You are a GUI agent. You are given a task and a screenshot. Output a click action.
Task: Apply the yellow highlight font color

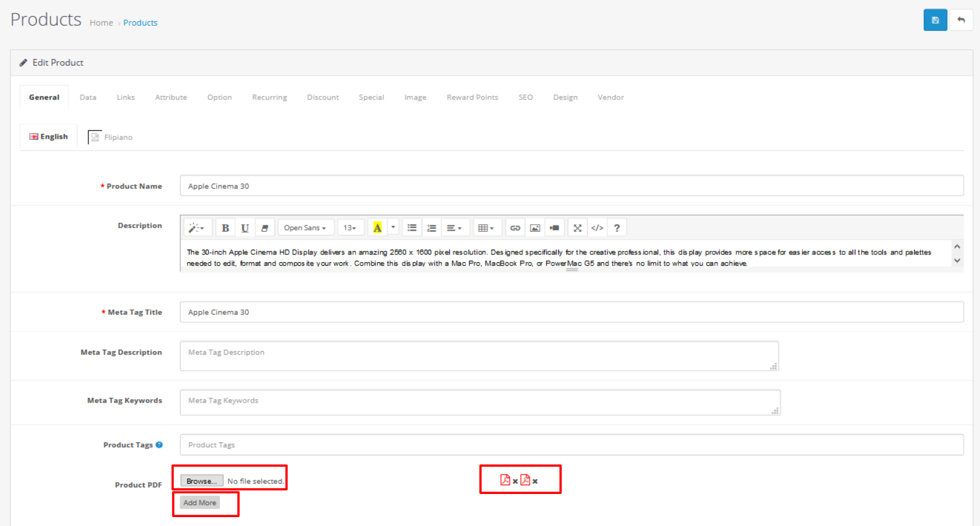(377, 228)
